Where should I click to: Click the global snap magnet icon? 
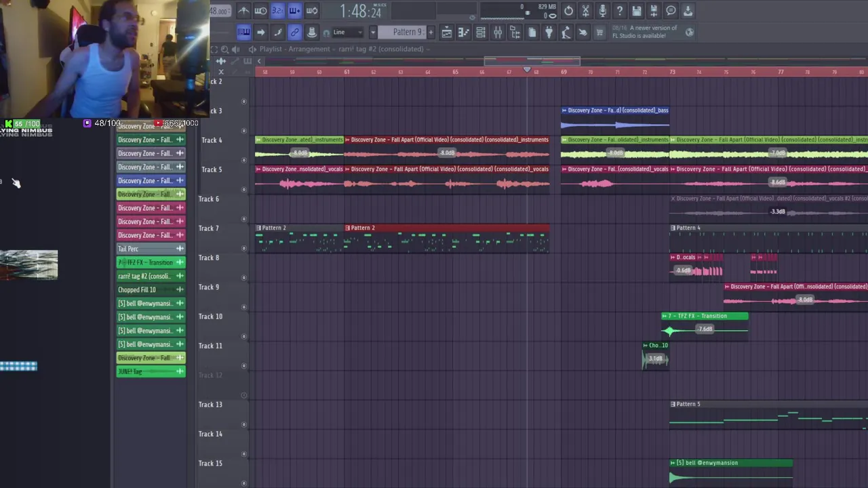point(327,33)
